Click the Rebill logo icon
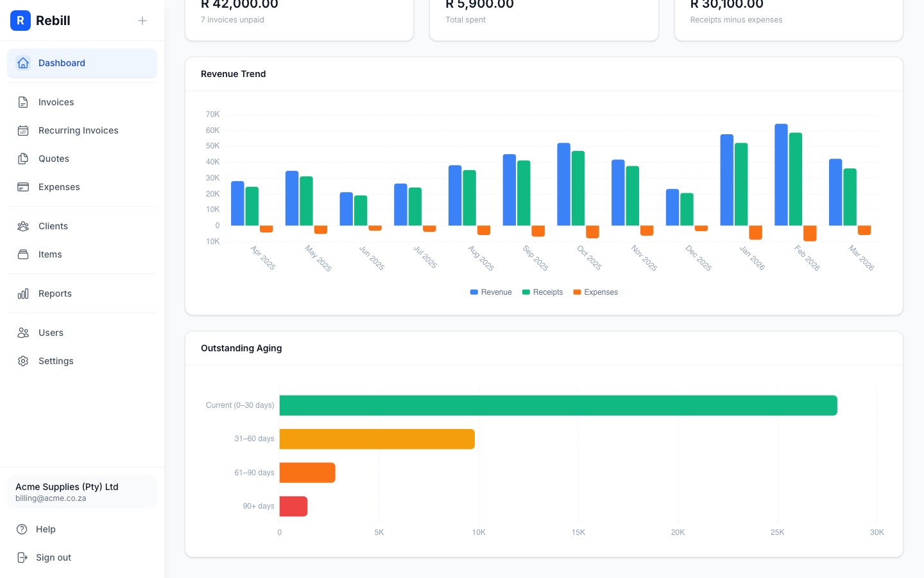 point(21,21)
